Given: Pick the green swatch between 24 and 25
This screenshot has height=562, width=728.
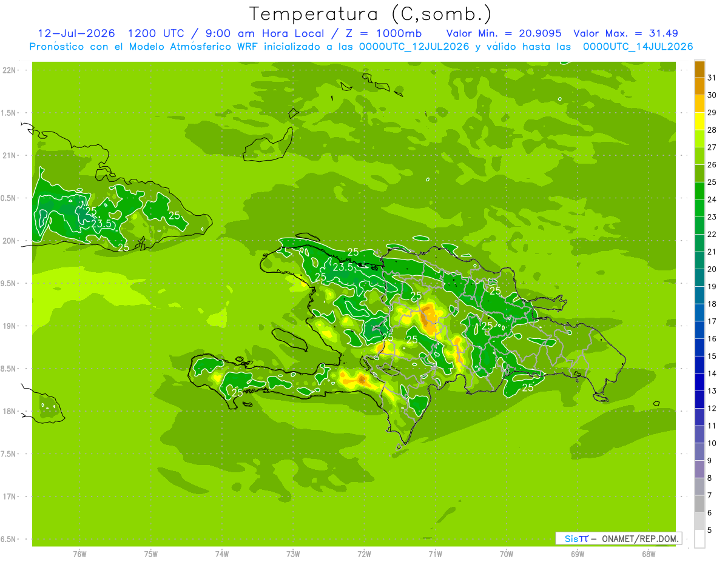Looking at the screenshot, I should click(700, 191).
